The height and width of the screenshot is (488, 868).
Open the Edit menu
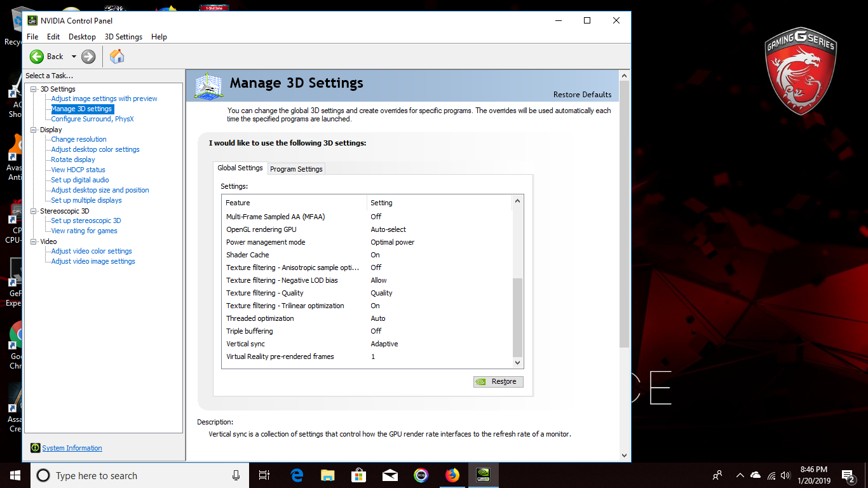coord(53,37)
